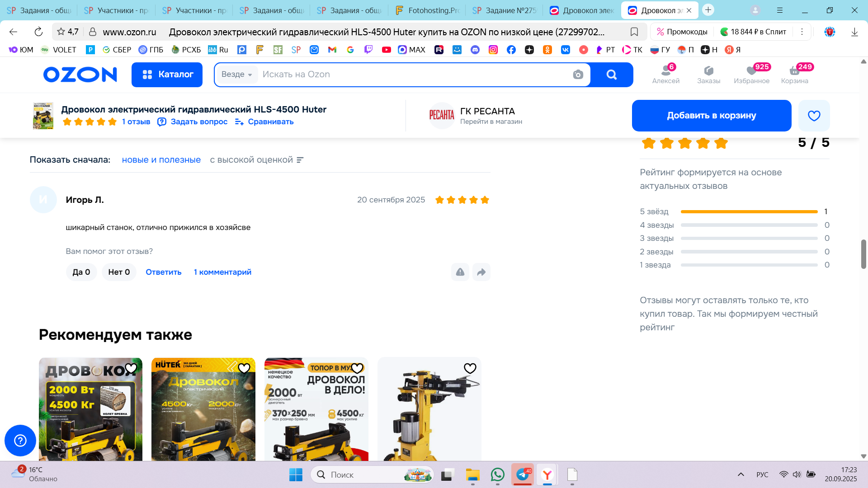
Task: Open the help question mark bubble
Action: pos(20,440)
